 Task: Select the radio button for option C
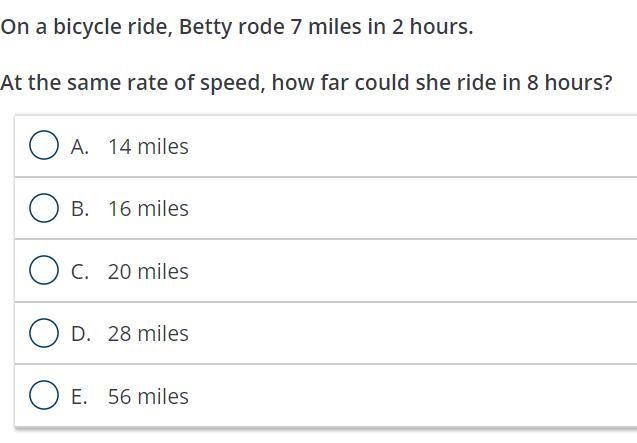[x=44, y=270]
